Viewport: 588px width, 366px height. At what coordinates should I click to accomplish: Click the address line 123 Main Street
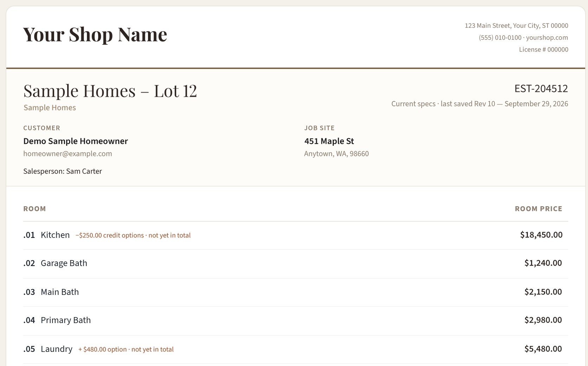click(x=516, y=26)
